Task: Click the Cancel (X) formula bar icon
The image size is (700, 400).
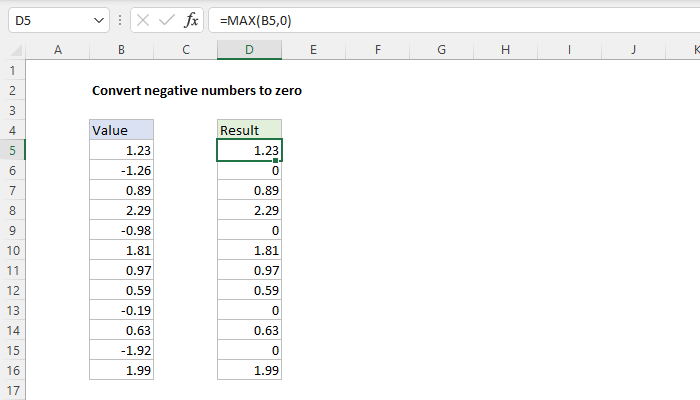Action: (x=143, y=20)
